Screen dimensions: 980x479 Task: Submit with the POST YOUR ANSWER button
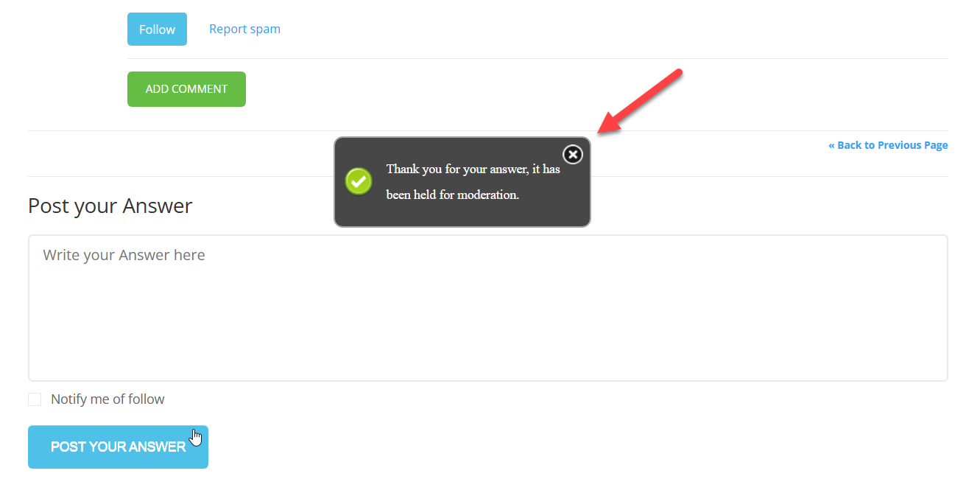coord(118,447)
